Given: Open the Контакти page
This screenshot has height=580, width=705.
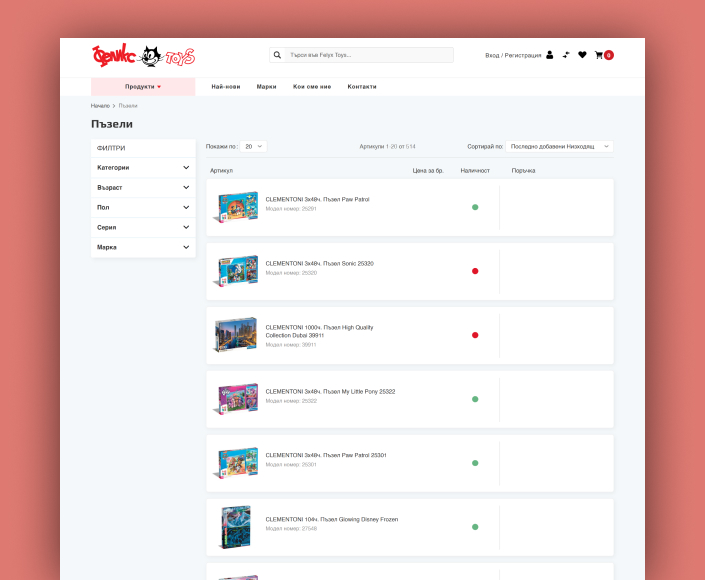Looking at the screenshot, I should [362, 87].
